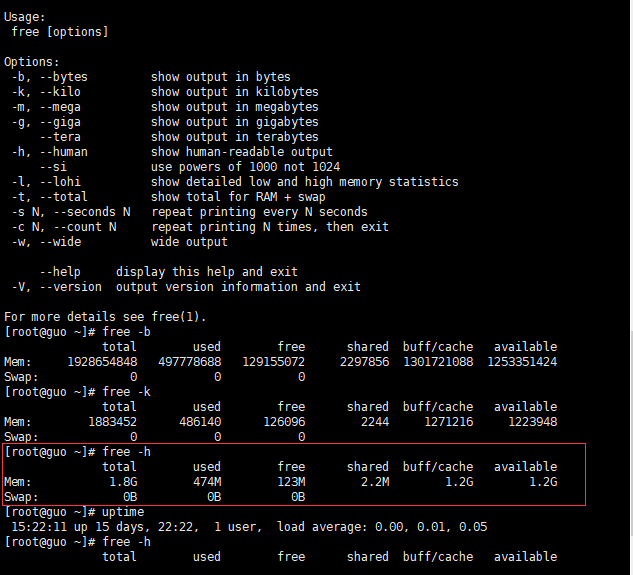
Task: Select the available value 1223948
Action: point(533,422)
